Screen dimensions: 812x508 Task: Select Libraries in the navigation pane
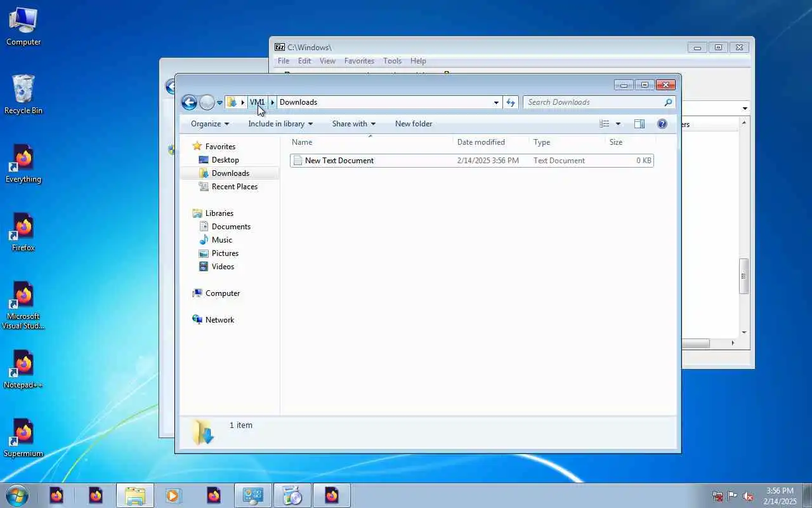[x=219, y=213]
